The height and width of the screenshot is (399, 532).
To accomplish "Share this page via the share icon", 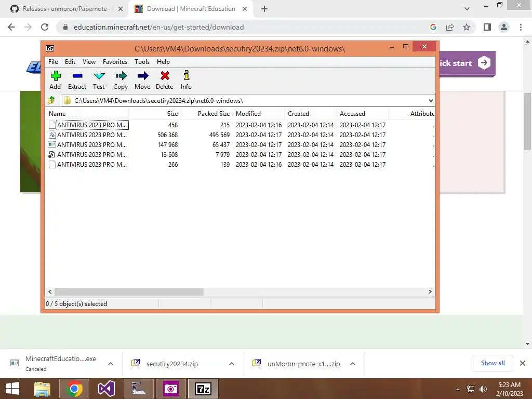I will [x=450, y=27].
